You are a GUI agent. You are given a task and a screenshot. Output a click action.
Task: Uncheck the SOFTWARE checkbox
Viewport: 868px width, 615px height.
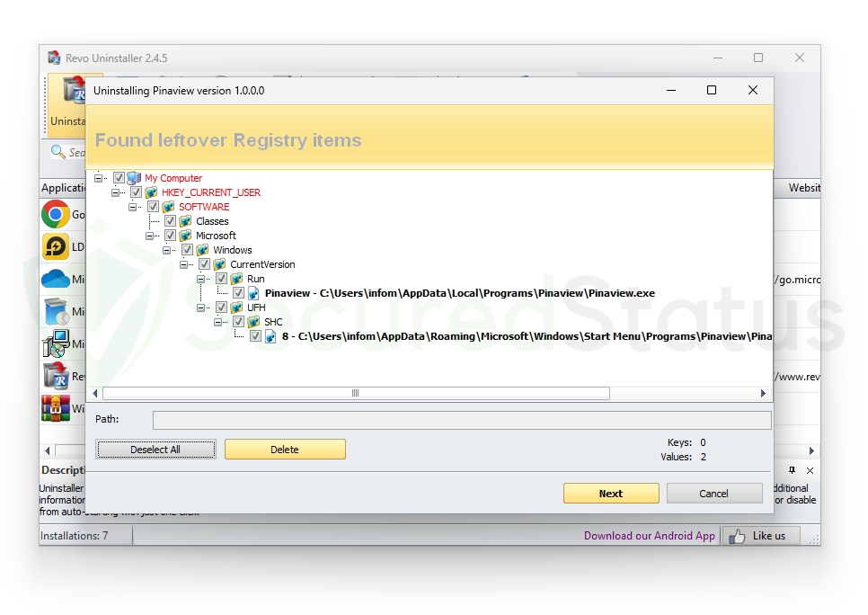click(154, 207)
